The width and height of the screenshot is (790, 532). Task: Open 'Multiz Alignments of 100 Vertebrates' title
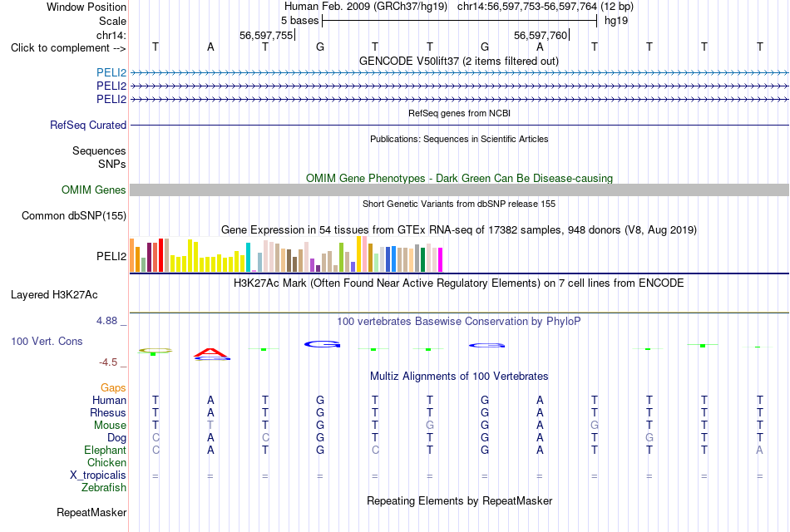(x=459, y=377)
